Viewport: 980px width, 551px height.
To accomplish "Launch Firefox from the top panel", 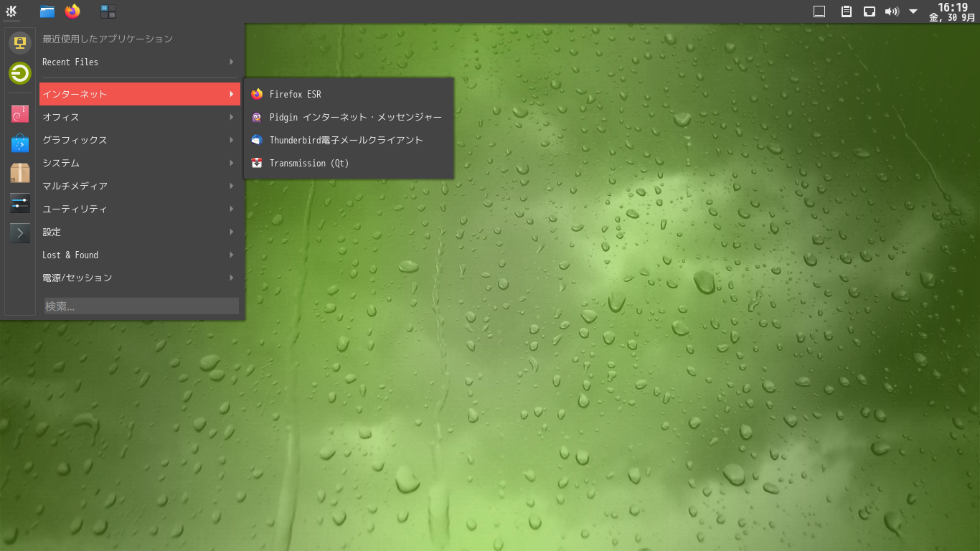I will pos(72,11).
